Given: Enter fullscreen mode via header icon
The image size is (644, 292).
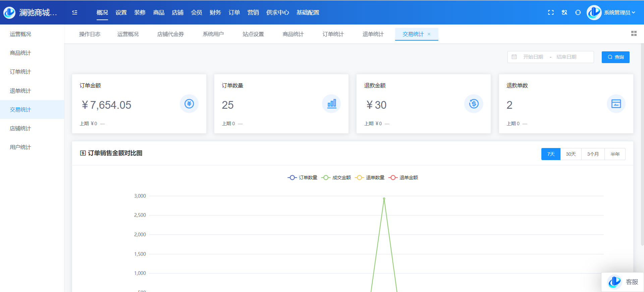Looking at the screenshot, I should point(551,12).
